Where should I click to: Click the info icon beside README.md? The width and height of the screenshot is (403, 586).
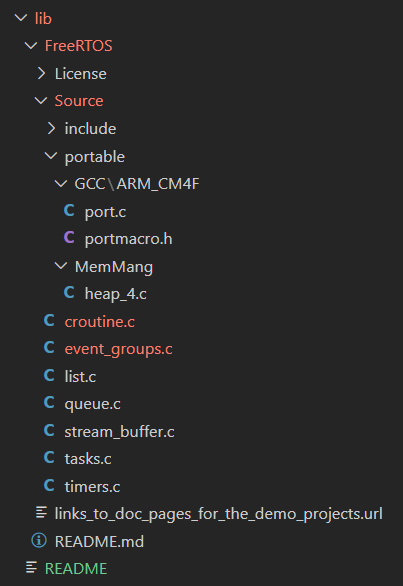pyautogui.click(x=39, y=541)
